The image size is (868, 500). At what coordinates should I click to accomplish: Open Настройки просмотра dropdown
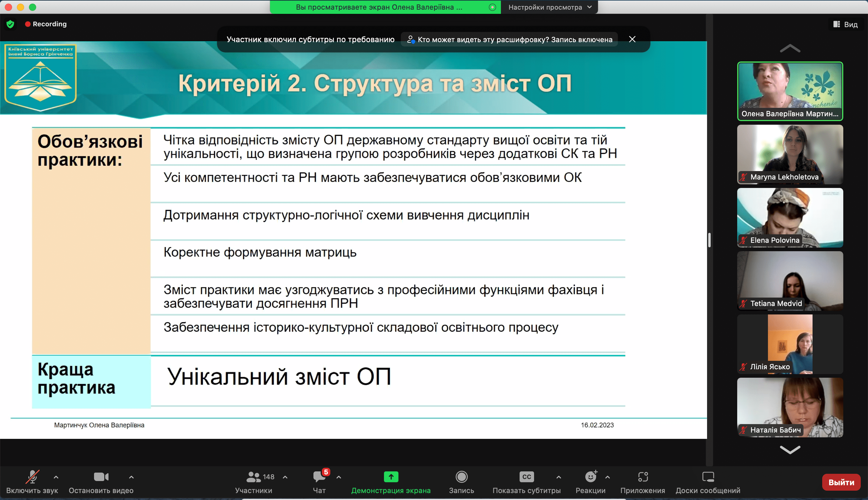point(549,7)
